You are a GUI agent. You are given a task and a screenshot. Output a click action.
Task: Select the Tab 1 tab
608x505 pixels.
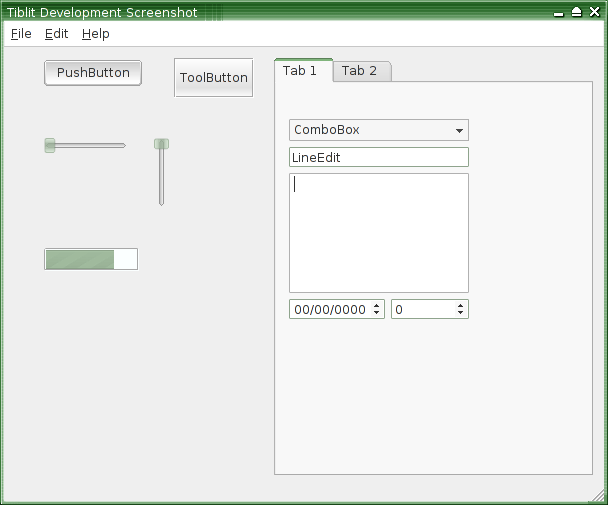[303, 71]
